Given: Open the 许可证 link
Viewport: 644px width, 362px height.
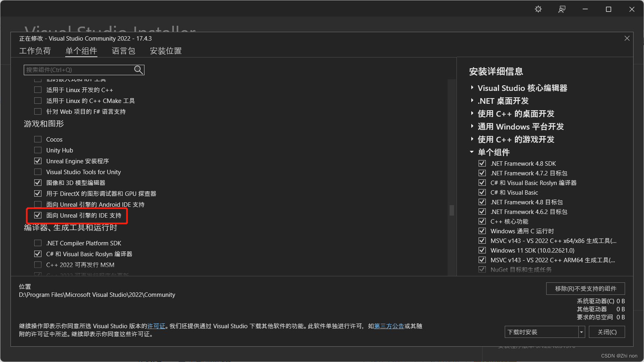Looking at the screenshot, I should point(156,326).
